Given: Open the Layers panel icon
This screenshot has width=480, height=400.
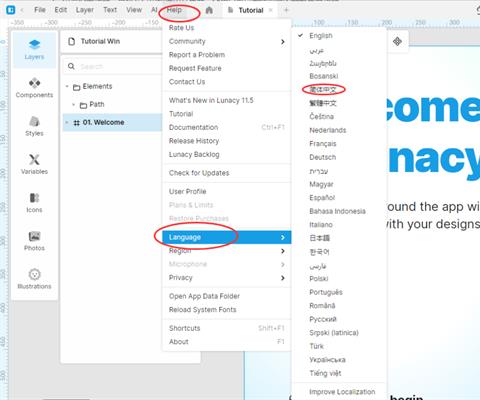Looking at the screenshot, I should click(x=34, y=49).
